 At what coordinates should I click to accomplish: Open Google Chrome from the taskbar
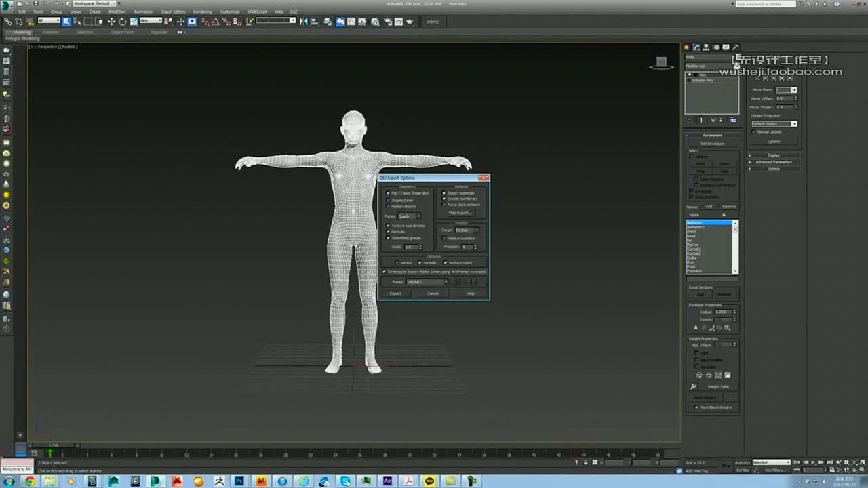click(29, 481)
